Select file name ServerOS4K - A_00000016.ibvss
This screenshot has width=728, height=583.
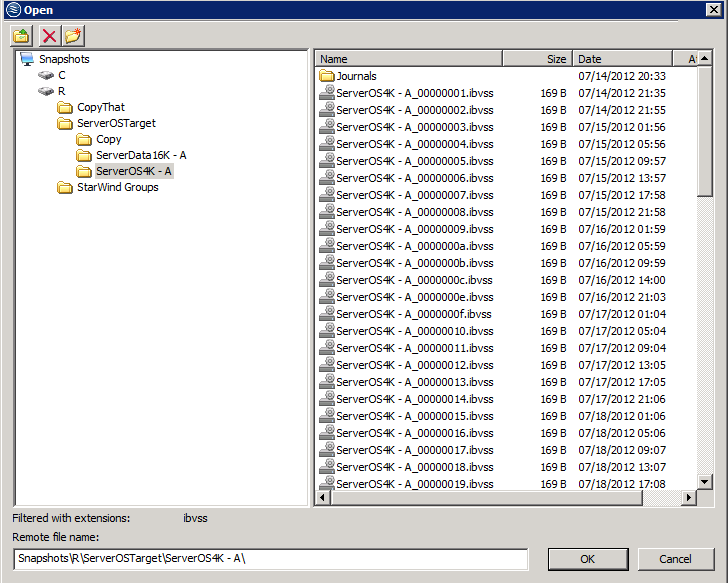coord(415,433)
